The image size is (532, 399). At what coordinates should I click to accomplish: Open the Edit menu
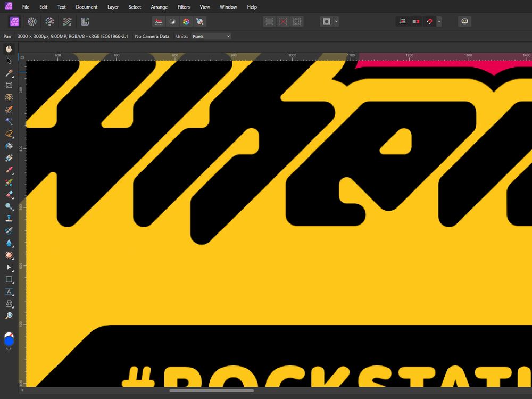pyautogui.click(x=44, y=7)
